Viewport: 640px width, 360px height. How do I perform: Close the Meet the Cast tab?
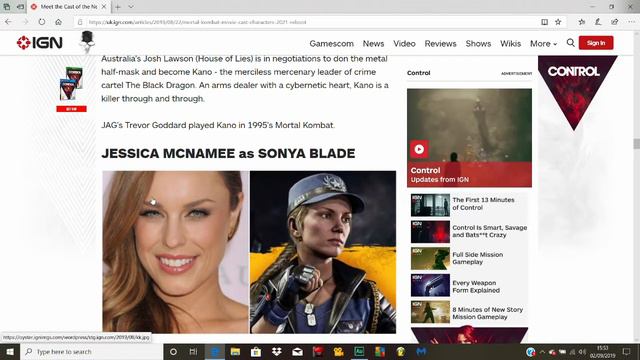pyautogui.click(x=104, y=7)
